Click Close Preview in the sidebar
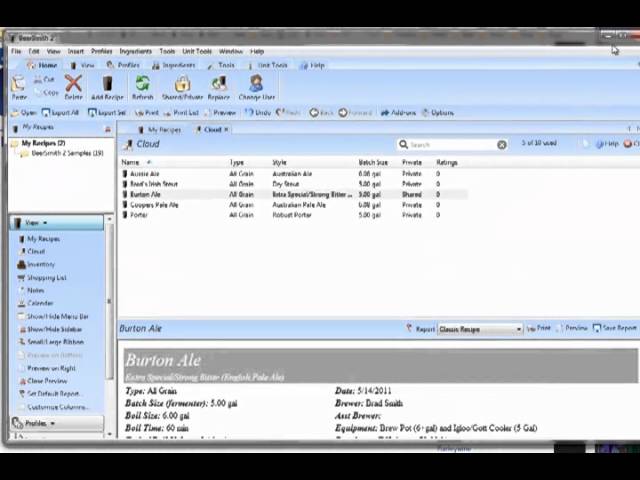 [x=43, y=381]
